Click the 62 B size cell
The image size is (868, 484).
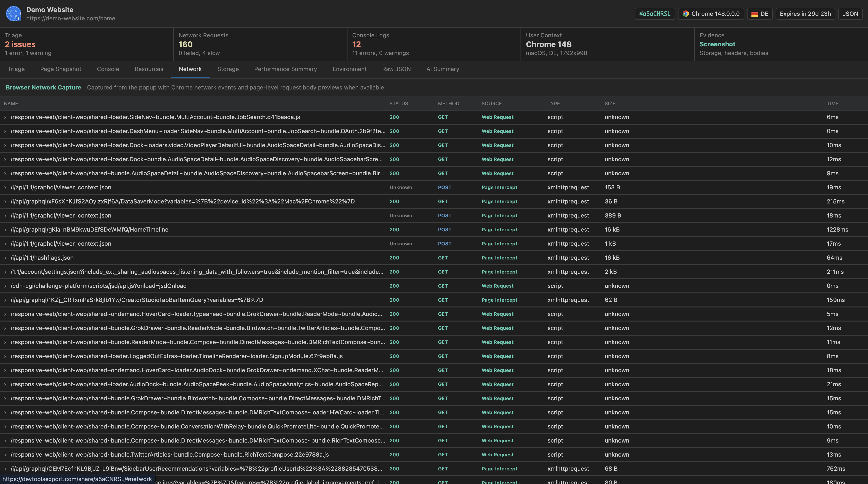pos(611,300)
